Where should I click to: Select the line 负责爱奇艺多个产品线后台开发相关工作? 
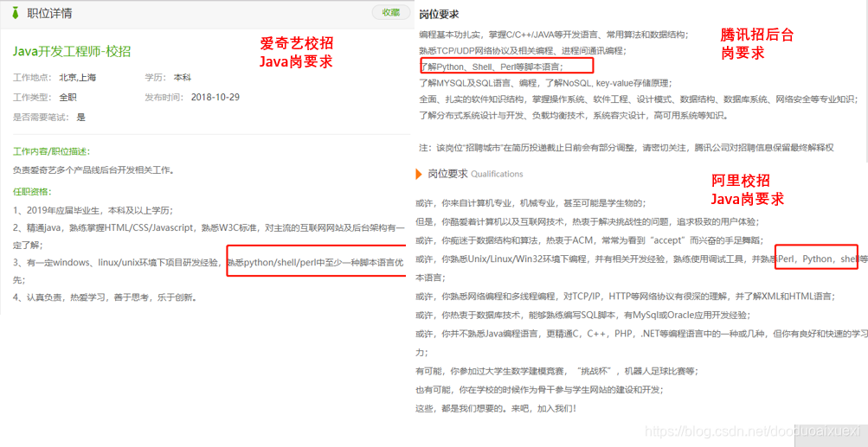coord(93,169)
